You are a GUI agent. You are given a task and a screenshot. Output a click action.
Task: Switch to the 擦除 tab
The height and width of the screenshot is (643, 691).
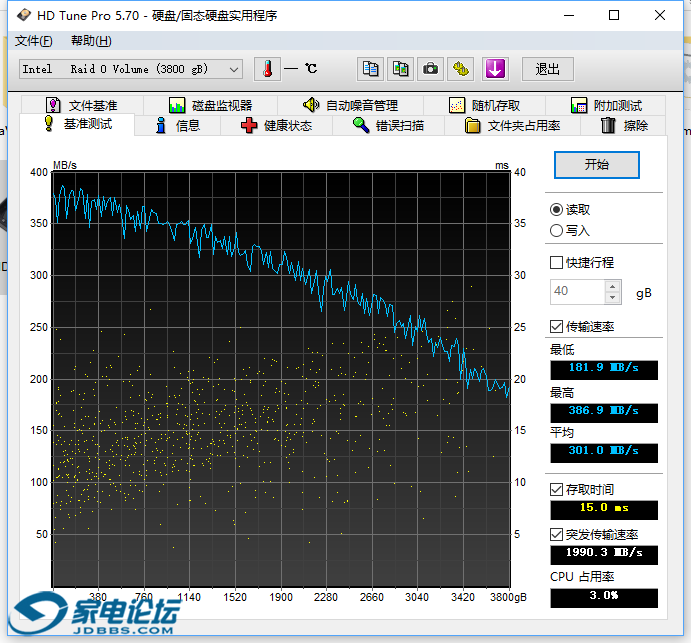click(624, 126)
